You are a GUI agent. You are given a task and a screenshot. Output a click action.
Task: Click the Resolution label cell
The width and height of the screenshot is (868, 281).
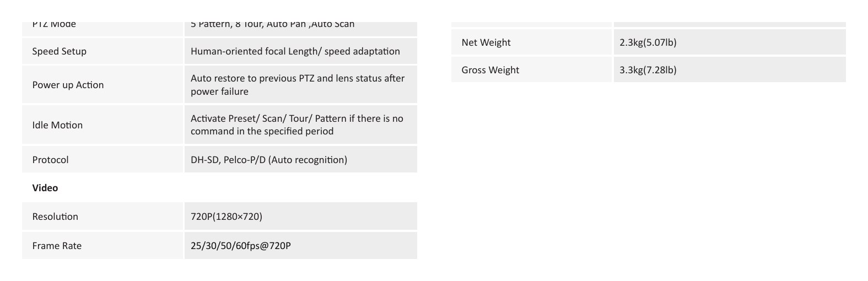coord(103,217)
